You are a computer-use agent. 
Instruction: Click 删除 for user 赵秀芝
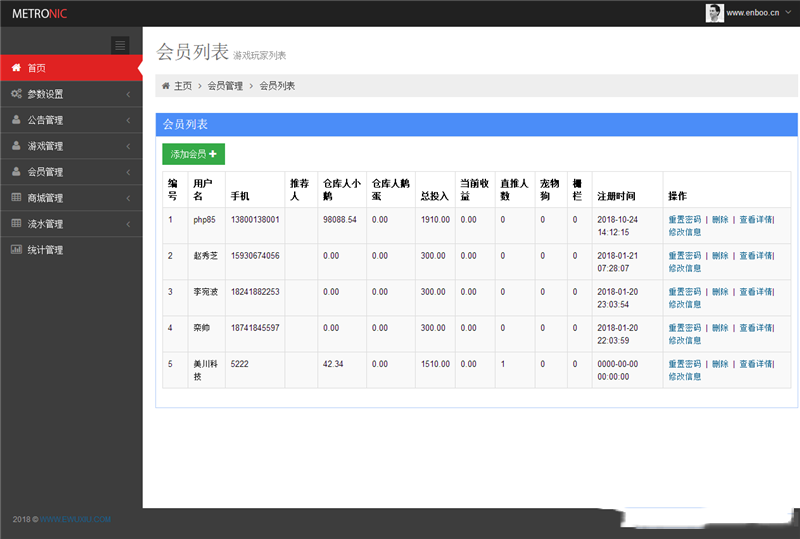tap(720, 256)
